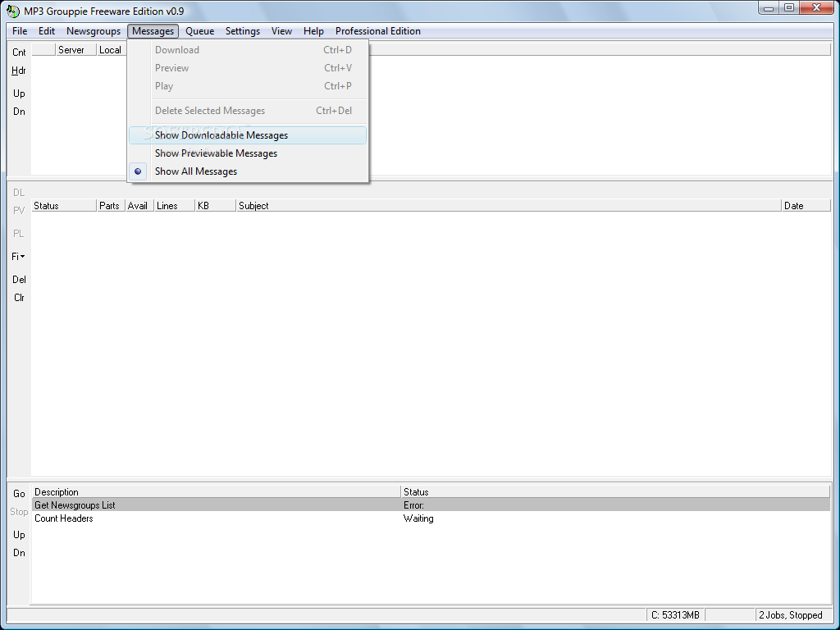The height and width of the screenshot is (630, 840).
Task: Open the Help menu
Action: [x=313, y=31]
